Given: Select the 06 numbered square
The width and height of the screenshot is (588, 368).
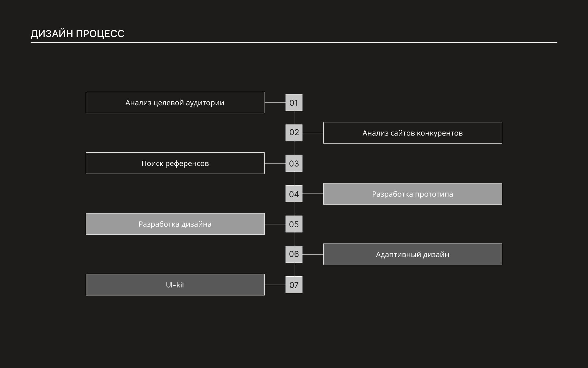Looking at the screenshot, I should (294, 254).
